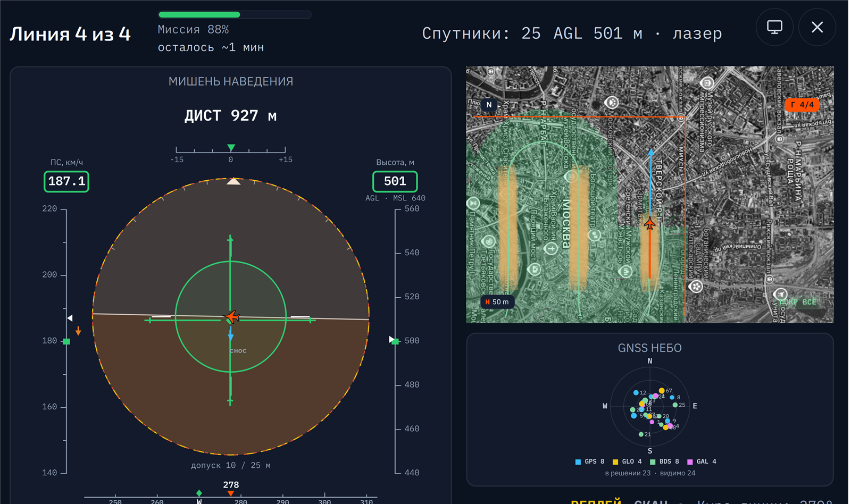This screenshot has height=504, width=851.
Task: Click the pink GAL legend swatch
Action: [690, 461]
